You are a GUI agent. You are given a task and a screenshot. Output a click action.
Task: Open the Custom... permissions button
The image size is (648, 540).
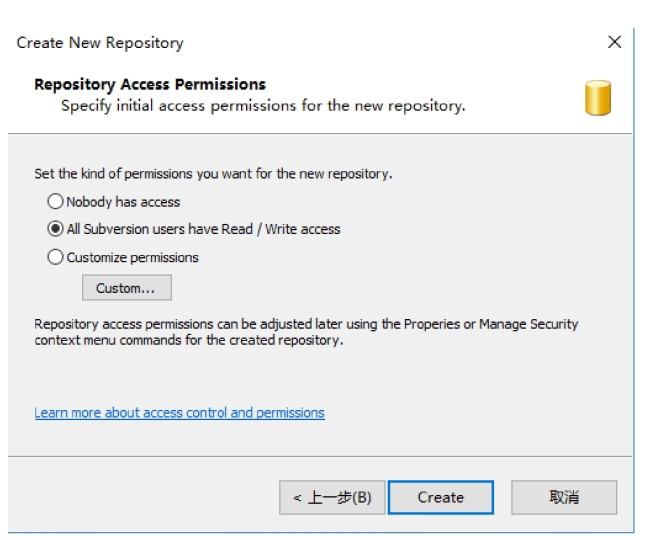[127, 288]
